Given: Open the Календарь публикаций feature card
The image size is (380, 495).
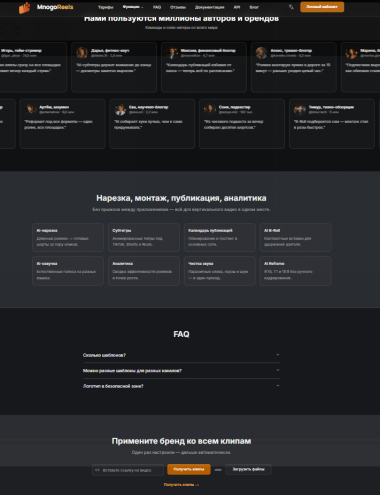Looking at the screenshot, I should [220, 237].
